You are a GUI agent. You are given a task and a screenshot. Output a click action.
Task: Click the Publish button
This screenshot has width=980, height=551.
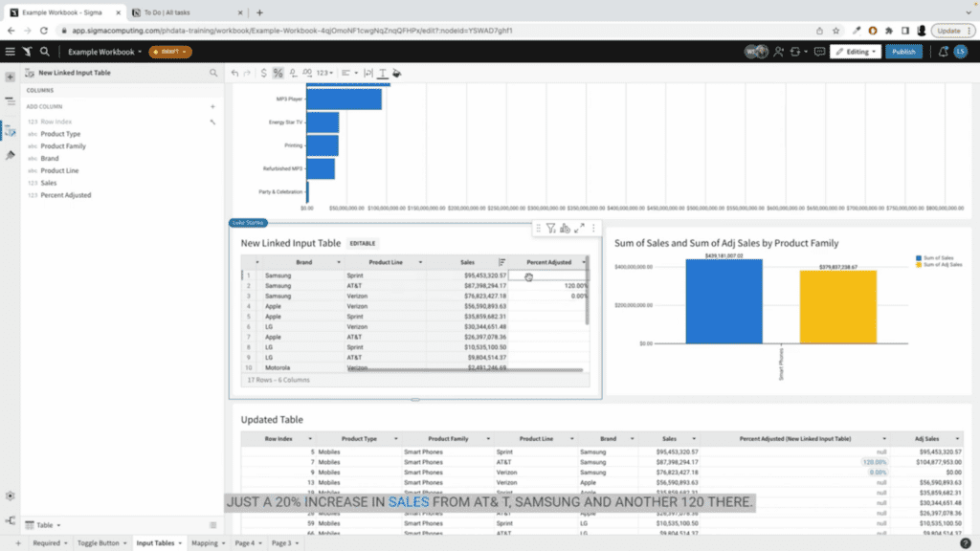[x=903, y=52]
